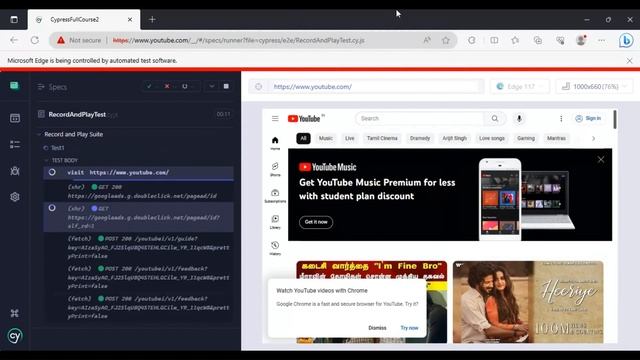Open the Cypress Debug bug icon
The height and width of the screenshot is (360, 640).
click(15, 171)
